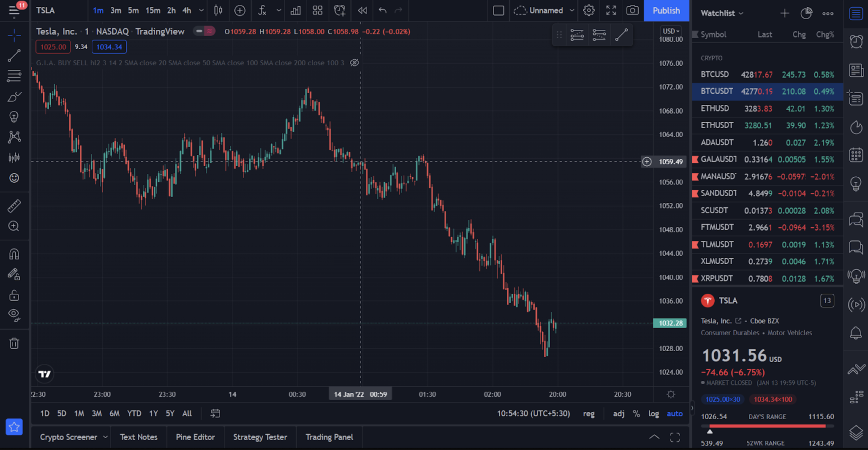Image resolution: width=868 pixels, height=450 pixels.
Task: Take a chart snapshot with camera icon
Action: 632,11
